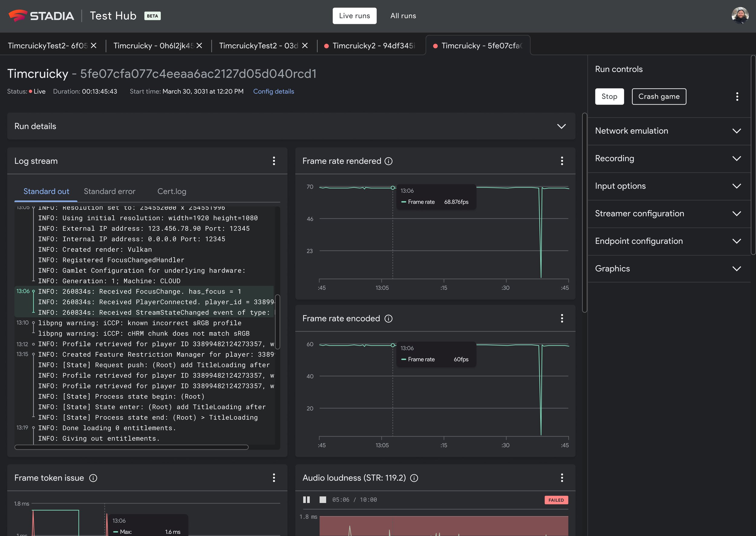The width and height of the screenshot is (756, 536).
Task: Open the Timcruicky - 0h6l2jk45 run tab
Action: (153, 46)
